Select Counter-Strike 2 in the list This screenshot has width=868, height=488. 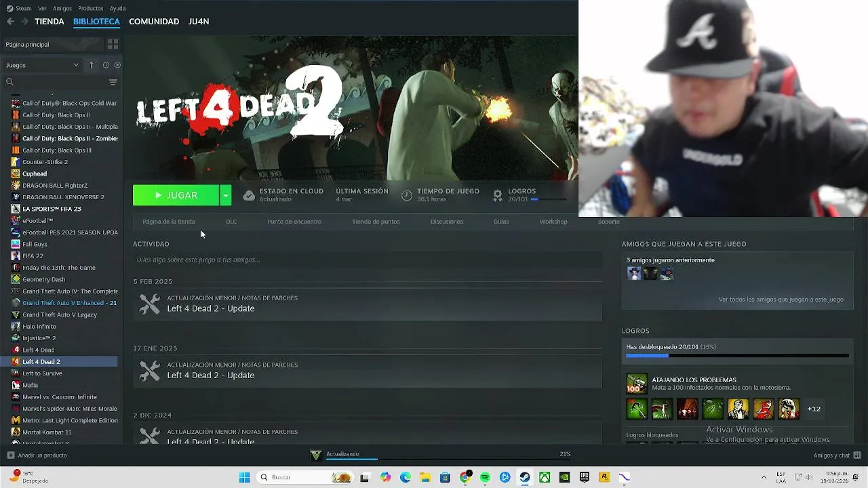45,162
